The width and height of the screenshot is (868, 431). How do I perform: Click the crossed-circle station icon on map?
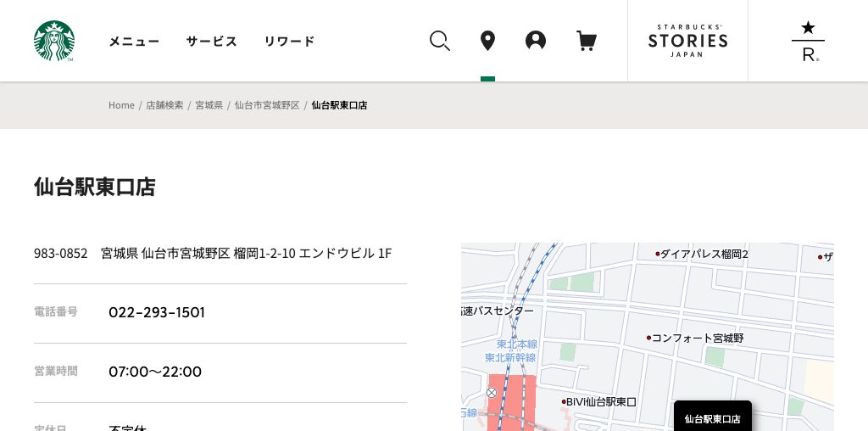(492, 393)
